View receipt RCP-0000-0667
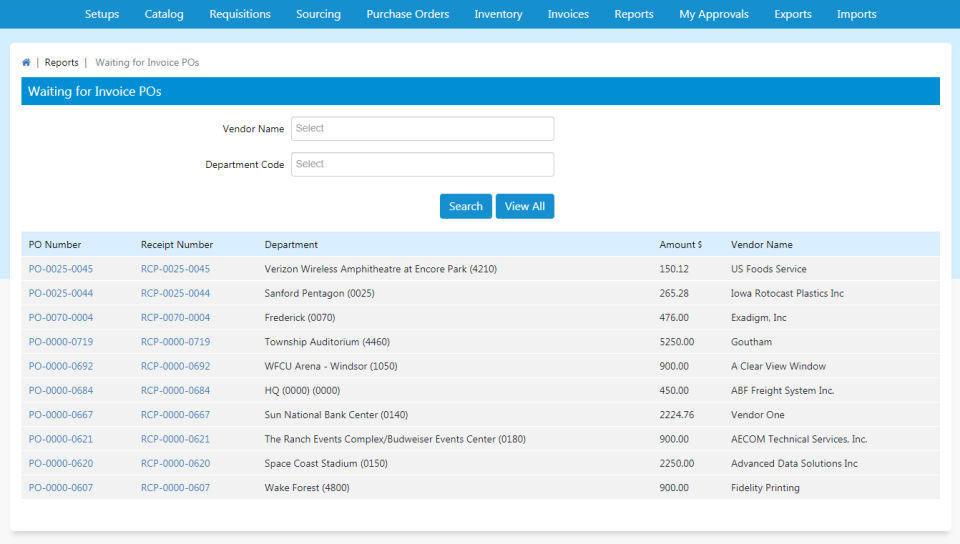Screen dimensions: 960x544 [x=175, y=415]
